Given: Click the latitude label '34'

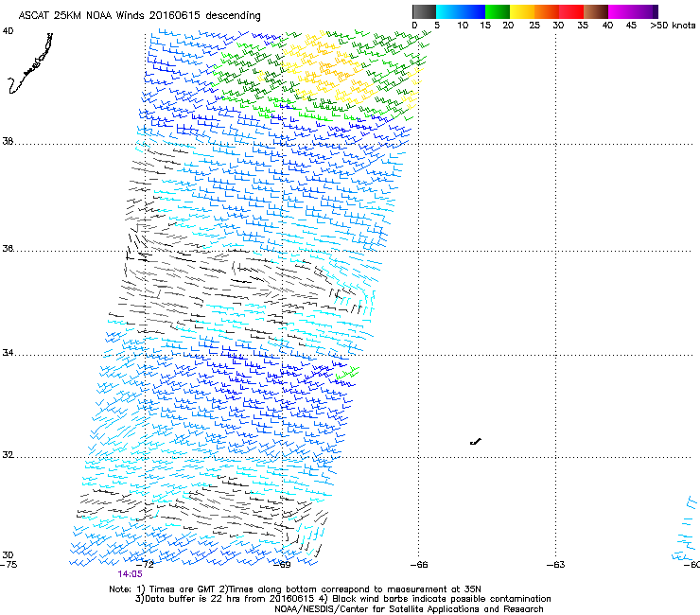Looking at the screenshot, I should (x=8, y=352).
